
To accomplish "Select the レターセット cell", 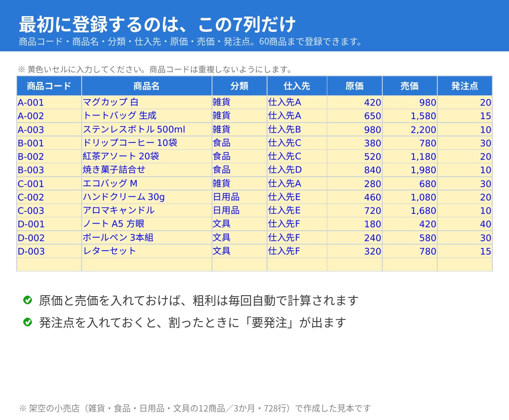I will coord(147,251).
